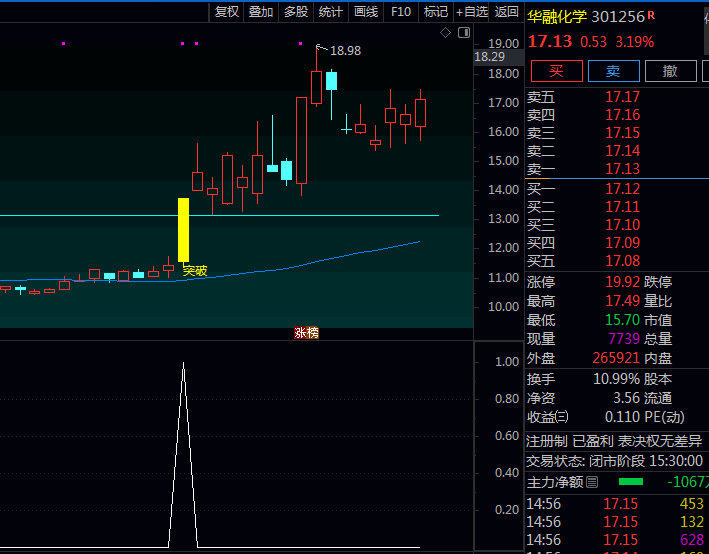The height and width of the screenshot is (554, 709).
Task: Select 买五 price 17.08
Action: click(x=623, y=261)
